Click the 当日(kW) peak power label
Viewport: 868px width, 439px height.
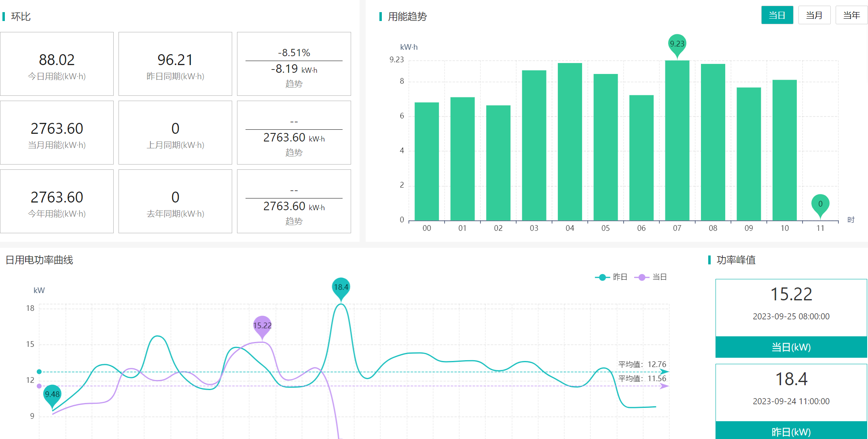click(x=791, y=347)
